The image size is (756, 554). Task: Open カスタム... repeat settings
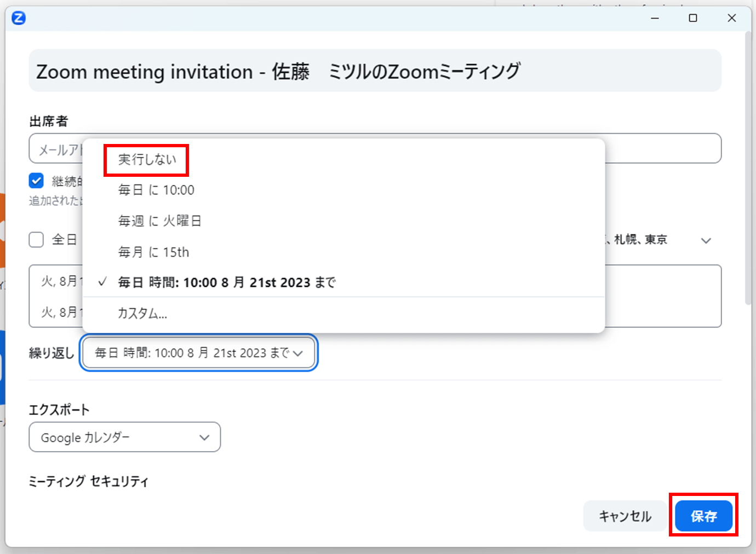click(x=142, y=313)
